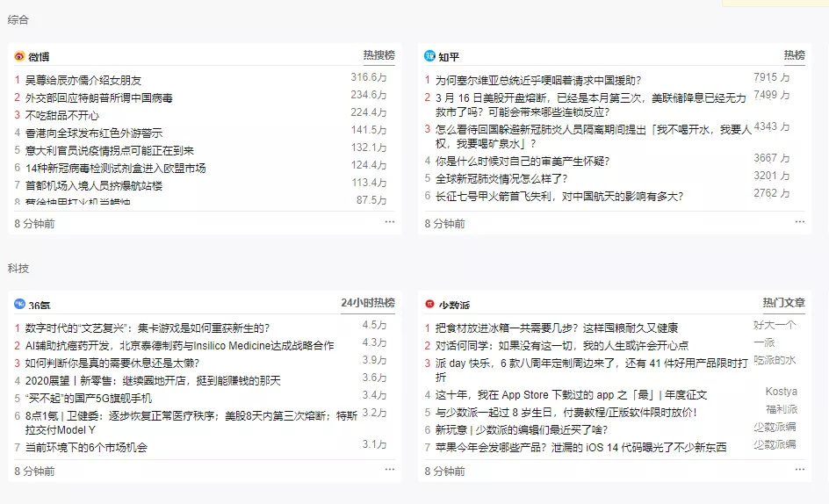The image size is (829, 504).
Task: Click the 科技 section heading
Action: (18, 268)
